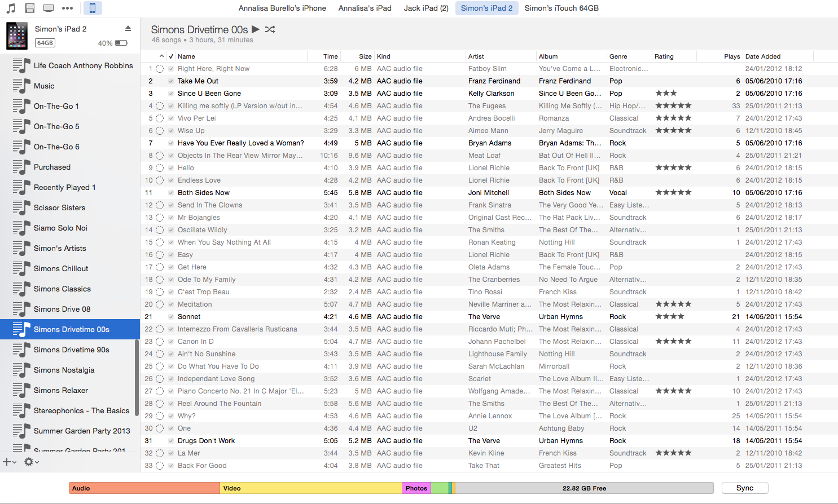Click playlist icon beside Purchased
Screen dimensions: 838x504
[22, 167]
